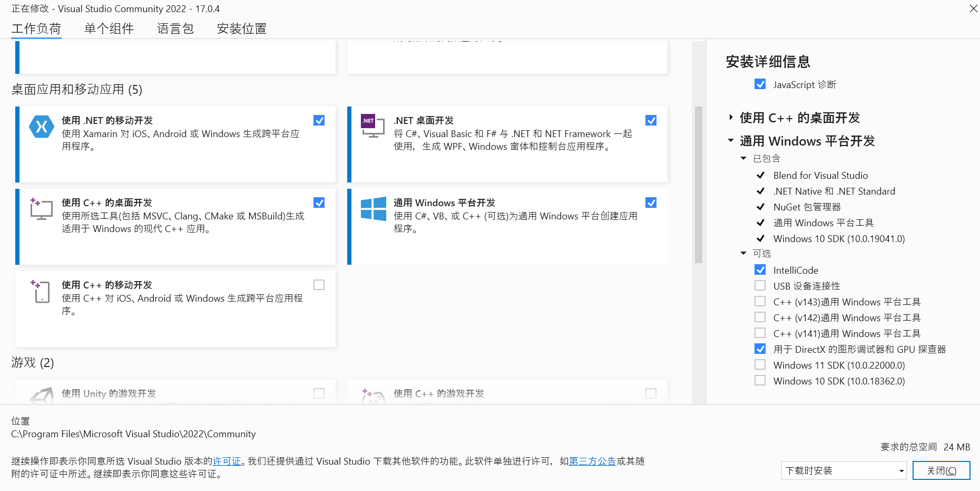This screenshot has width=980, height=491.
Task: Enable C++ (v141)通用 Windows 平台工具
Action: (760, 333)
